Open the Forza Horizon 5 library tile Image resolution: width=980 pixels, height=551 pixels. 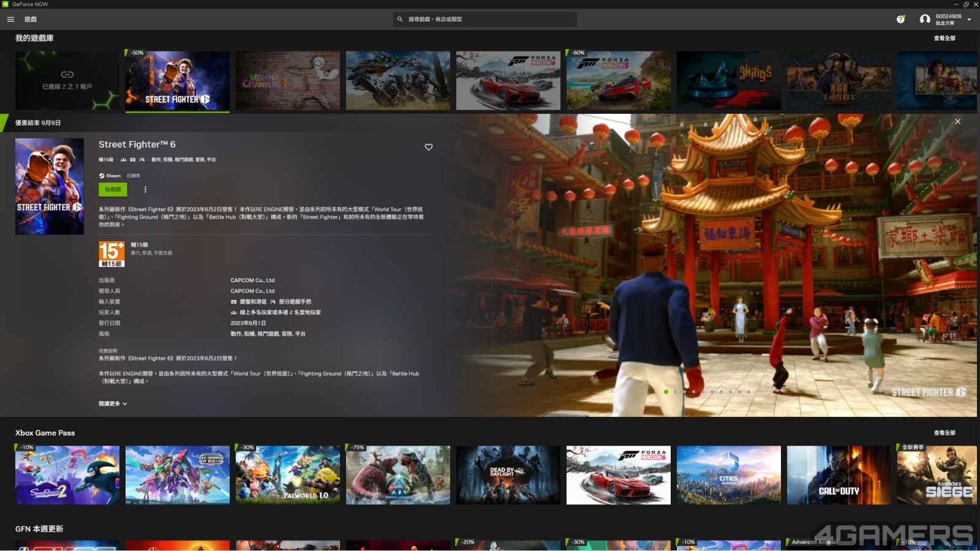pyautogui.click(x=619, y=81)
